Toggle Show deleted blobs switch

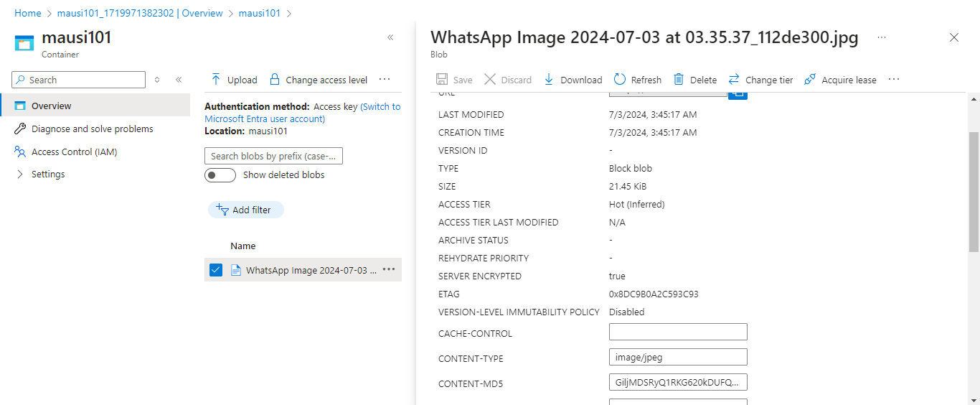[x=220, y=175]
